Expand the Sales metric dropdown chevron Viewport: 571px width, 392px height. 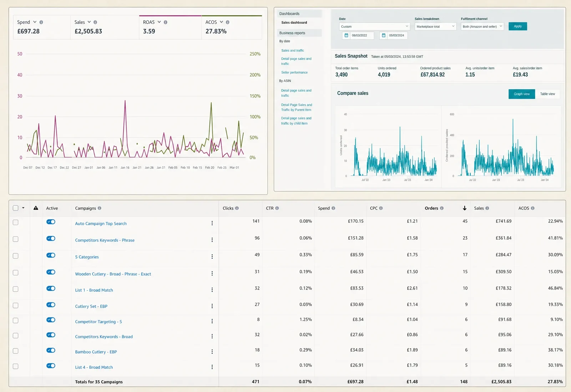[x=89, y=22]
